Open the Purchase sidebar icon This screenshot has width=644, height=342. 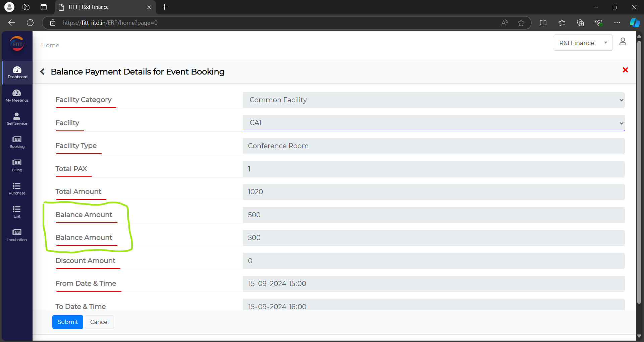click(x=17, y=188)
